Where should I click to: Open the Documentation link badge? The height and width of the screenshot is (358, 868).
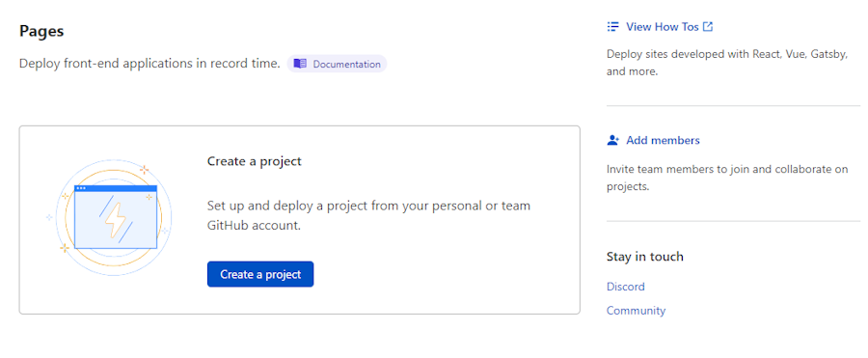click(337, 64)
